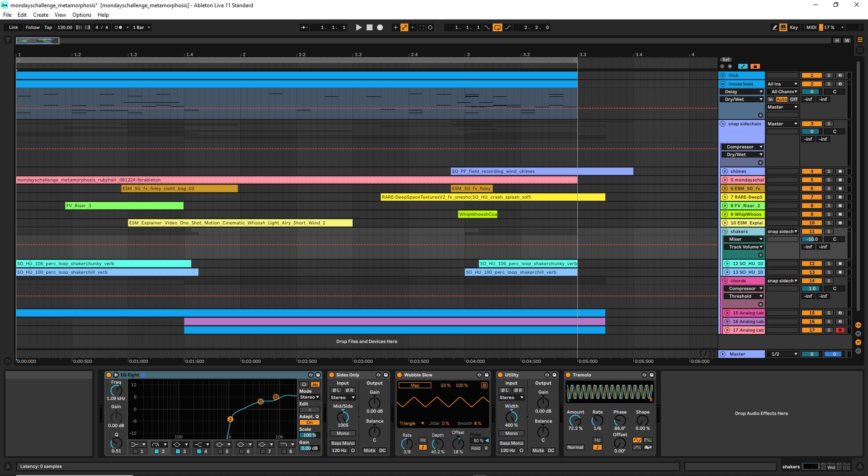
Task: Collapse the house beat track
Action: point(723,84)
